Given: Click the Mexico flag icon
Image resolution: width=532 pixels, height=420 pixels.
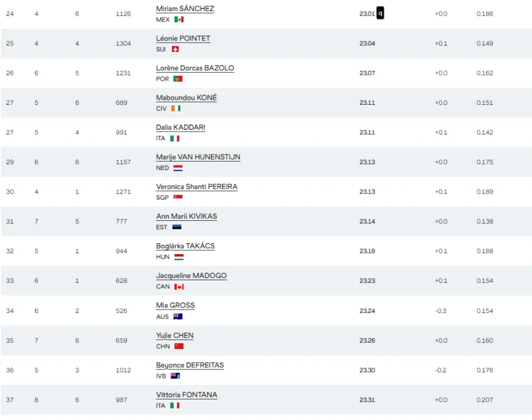Looking at the screenshot, I should (178, 19).
